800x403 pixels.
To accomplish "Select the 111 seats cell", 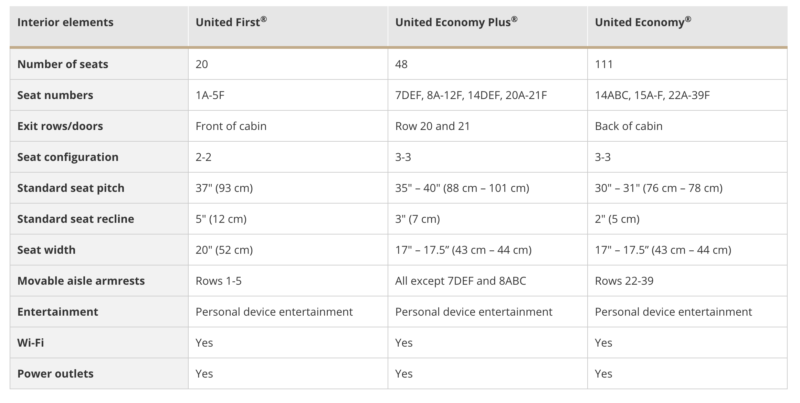I will coord(603,64).
